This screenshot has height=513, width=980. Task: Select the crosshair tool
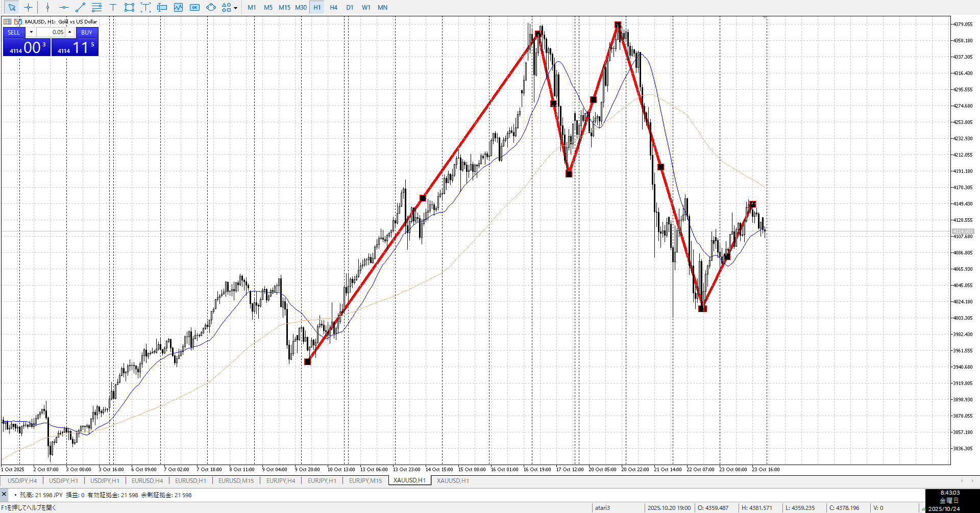29,8
